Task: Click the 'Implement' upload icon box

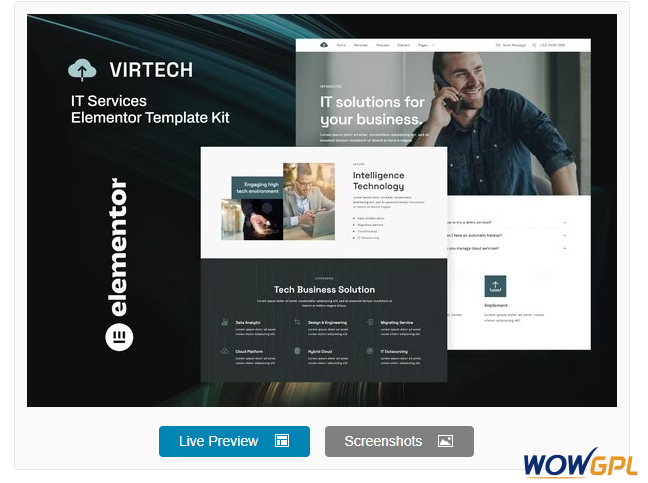Action: coord(495,286)
